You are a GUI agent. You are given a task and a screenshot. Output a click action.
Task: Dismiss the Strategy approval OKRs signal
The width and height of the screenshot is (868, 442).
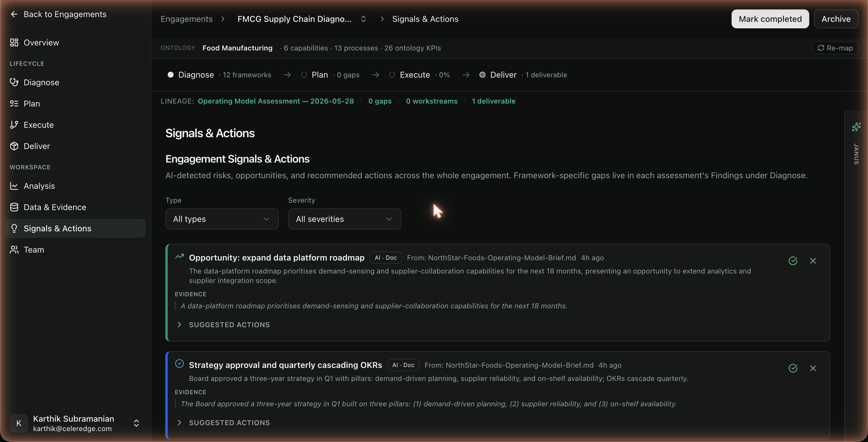point(813,368)
